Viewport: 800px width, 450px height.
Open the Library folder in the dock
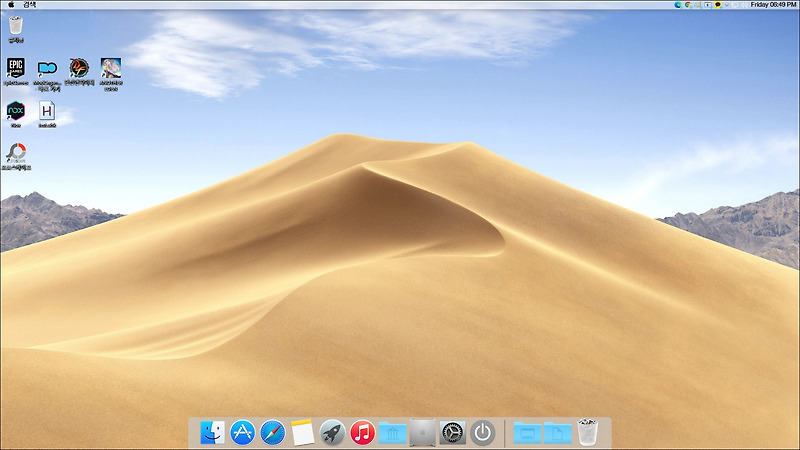[392, 433]
